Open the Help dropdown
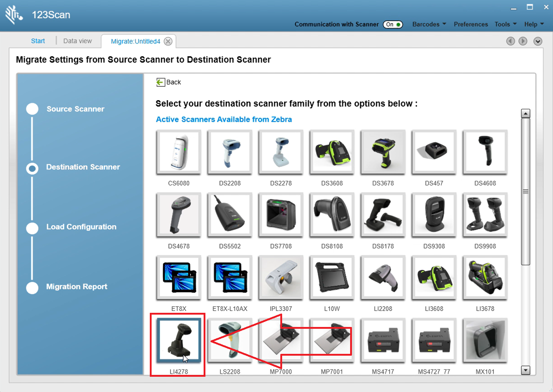This screenshot has height=392, width=553. click(534, 24)
